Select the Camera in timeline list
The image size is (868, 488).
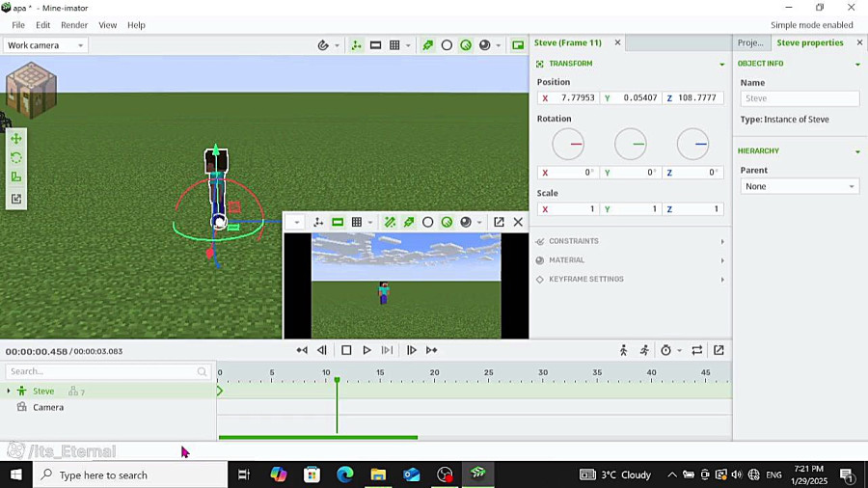[x=48, y=407]
